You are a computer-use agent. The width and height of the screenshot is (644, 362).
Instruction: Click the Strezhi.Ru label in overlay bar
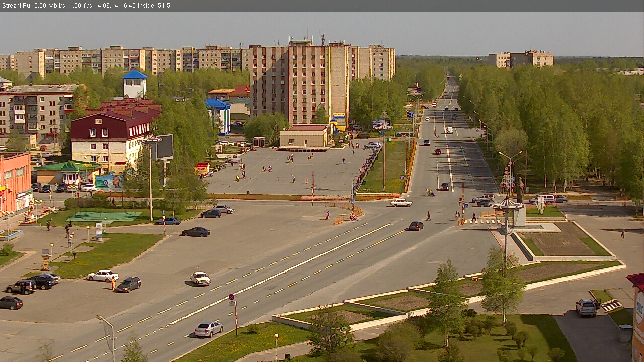tap(16, 6)
